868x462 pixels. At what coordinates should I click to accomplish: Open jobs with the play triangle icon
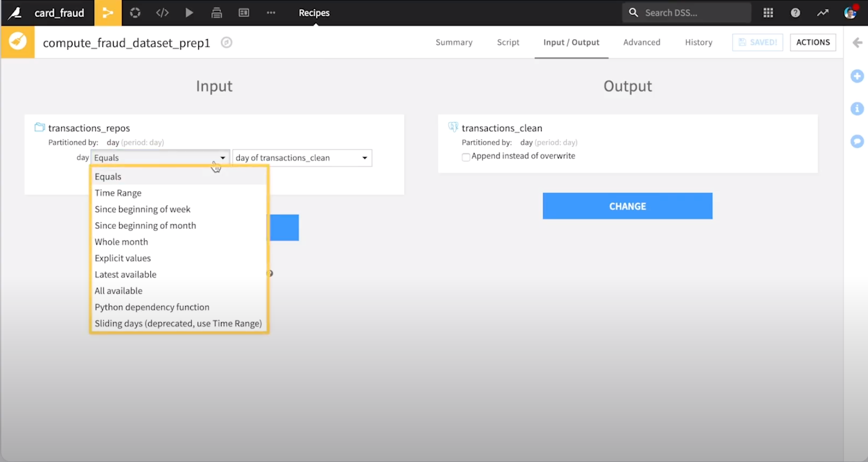tap(189, 13)
